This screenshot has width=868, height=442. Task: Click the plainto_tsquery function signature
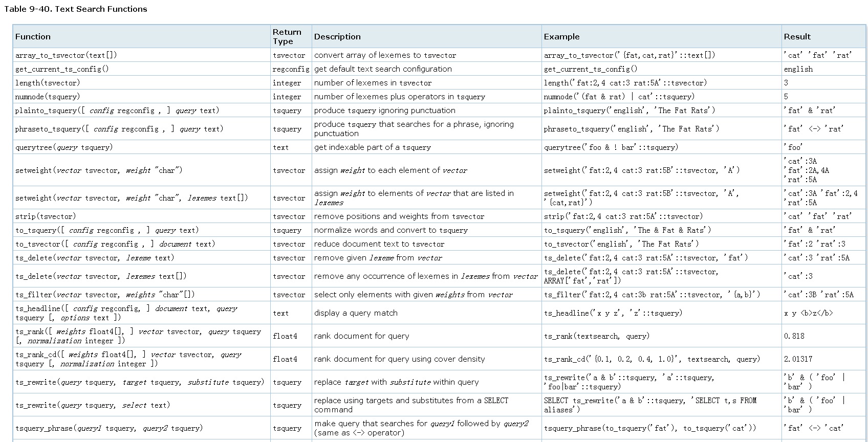pos(117,110)
